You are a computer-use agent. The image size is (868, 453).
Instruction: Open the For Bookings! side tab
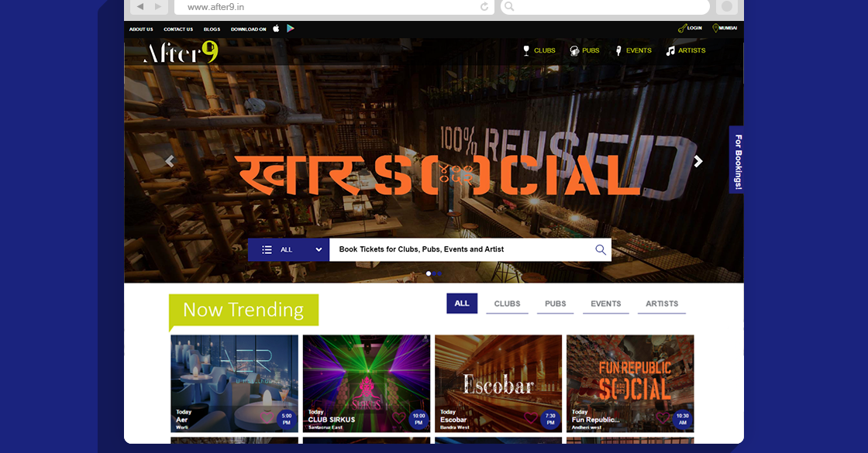[x=737, y=160]
